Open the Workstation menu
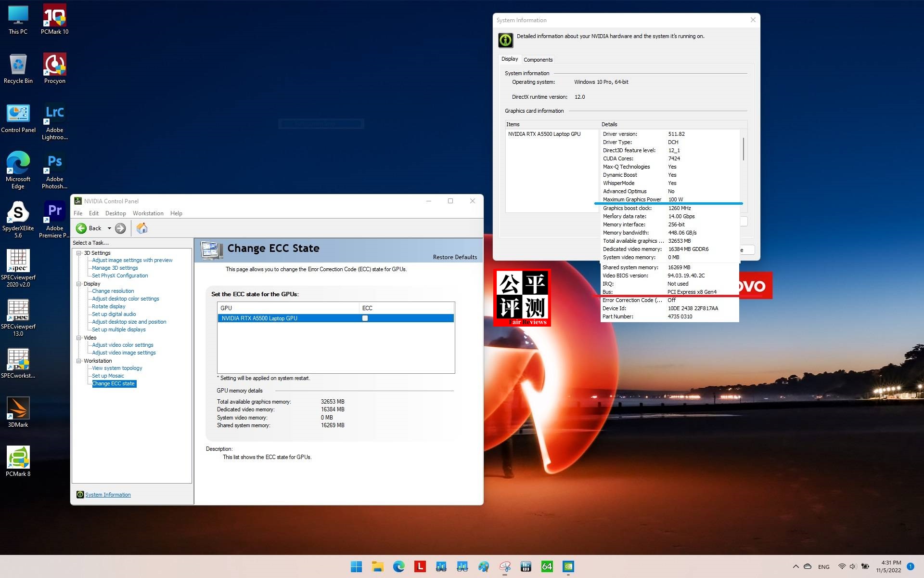Viewport: 924px width, 578px height. (x=148, y=213)
